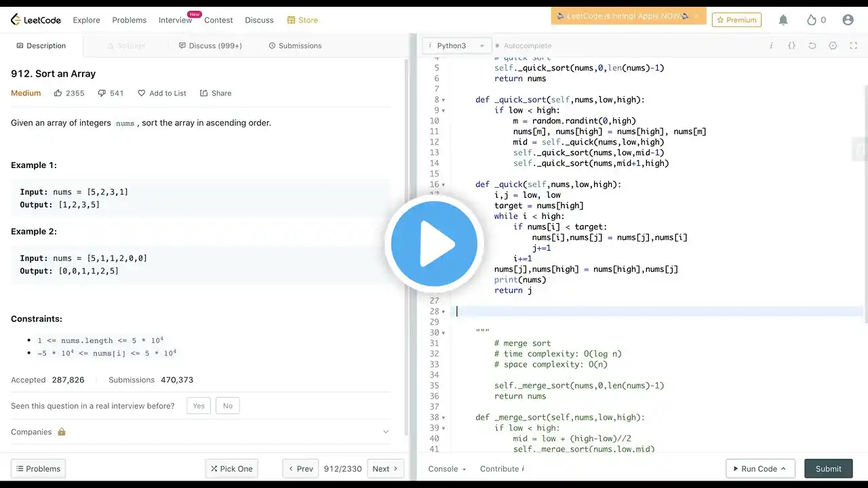Open the Problems list button at the bottom
Image resolution: width=868 pixels, height=488 pixels.
[39, 468]
